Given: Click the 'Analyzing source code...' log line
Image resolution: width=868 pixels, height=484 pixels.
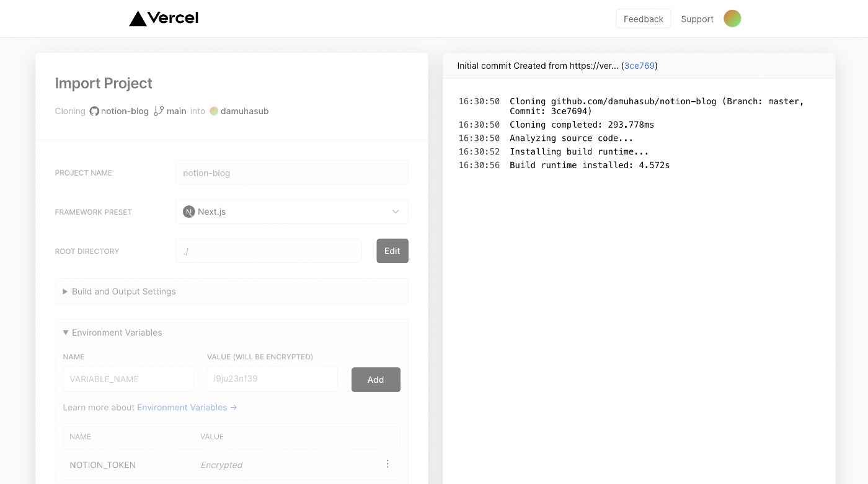Looking at the screenshot, I should pos(571,138).
